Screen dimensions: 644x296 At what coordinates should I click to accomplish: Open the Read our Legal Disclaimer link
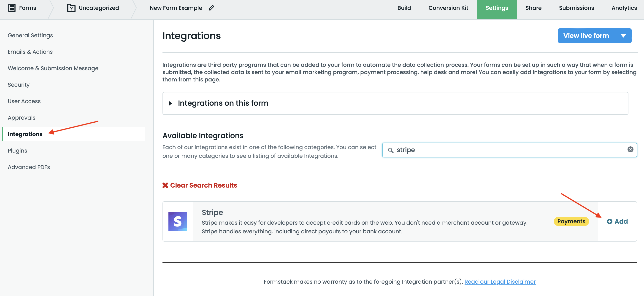pos(500,282)
